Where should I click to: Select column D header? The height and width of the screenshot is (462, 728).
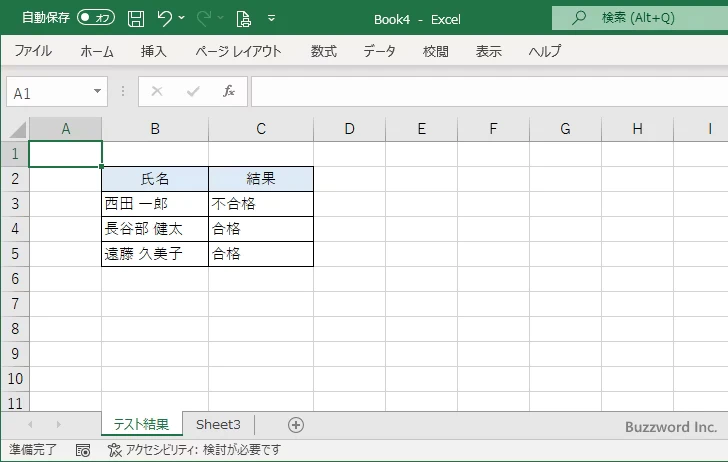tap(350, 129)
